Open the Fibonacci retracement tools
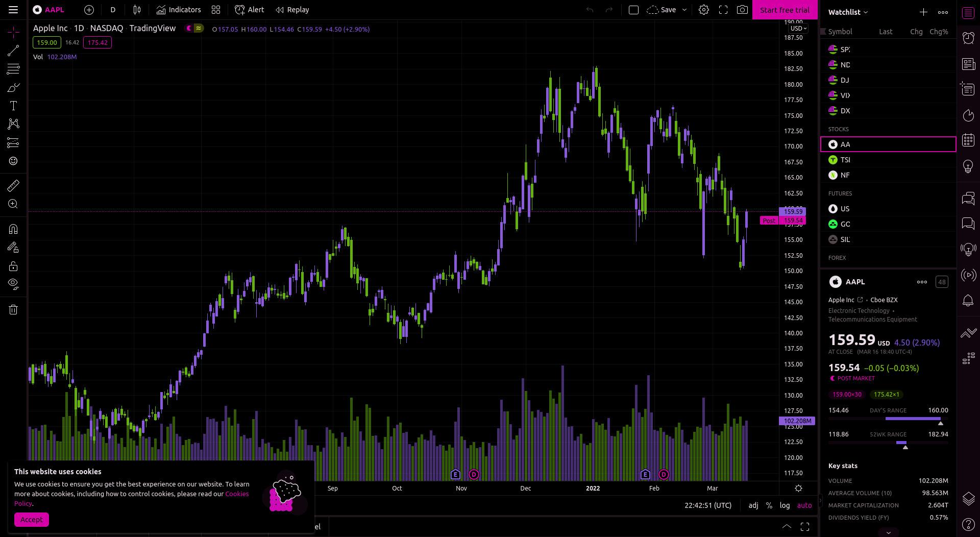Screen dimensions: 980x537 [13, 69]
